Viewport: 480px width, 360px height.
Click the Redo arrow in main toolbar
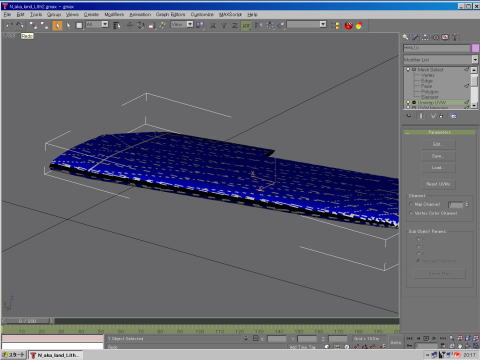[20, 25]
